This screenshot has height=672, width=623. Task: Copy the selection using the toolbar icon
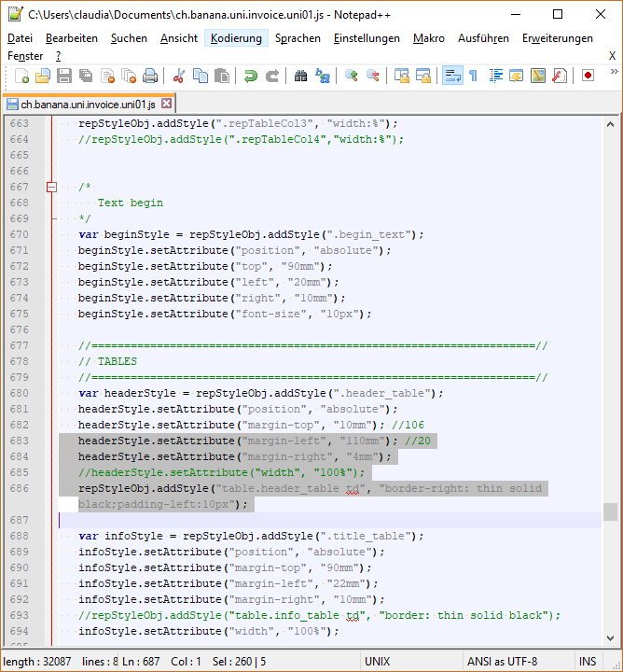(x=201, y=76)
